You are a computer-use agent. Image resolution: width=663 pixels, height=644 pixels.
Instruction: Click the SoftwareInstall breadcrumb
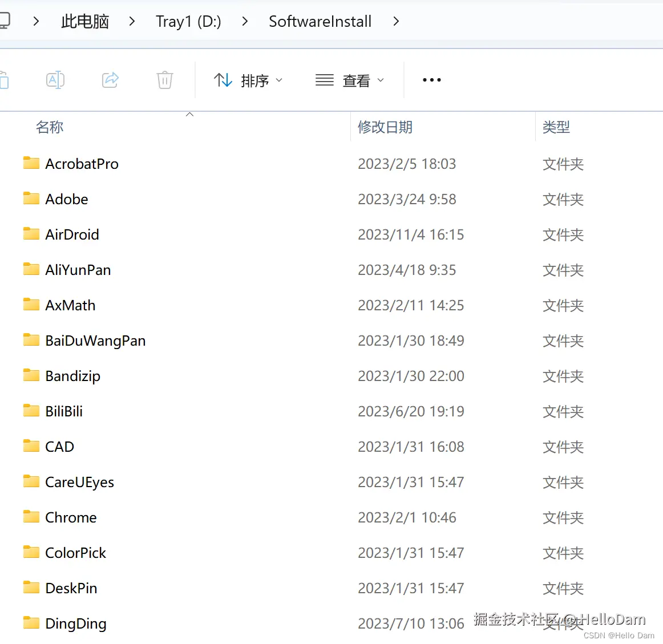[x=320, y=21]
